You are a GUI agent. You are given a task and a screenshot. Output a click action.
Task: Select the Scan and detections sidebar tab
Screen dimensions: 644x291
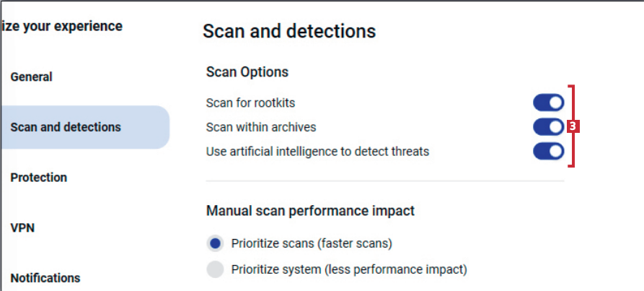66,127
